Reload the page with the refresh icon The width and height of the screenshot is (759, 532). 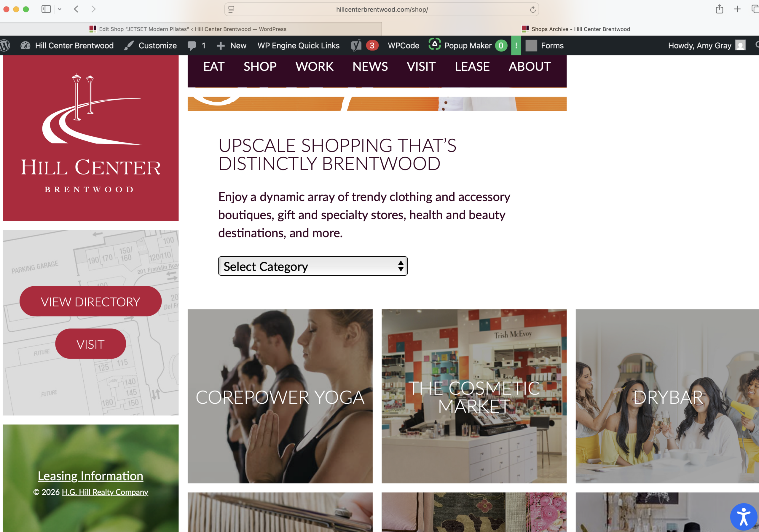point(532,9)
